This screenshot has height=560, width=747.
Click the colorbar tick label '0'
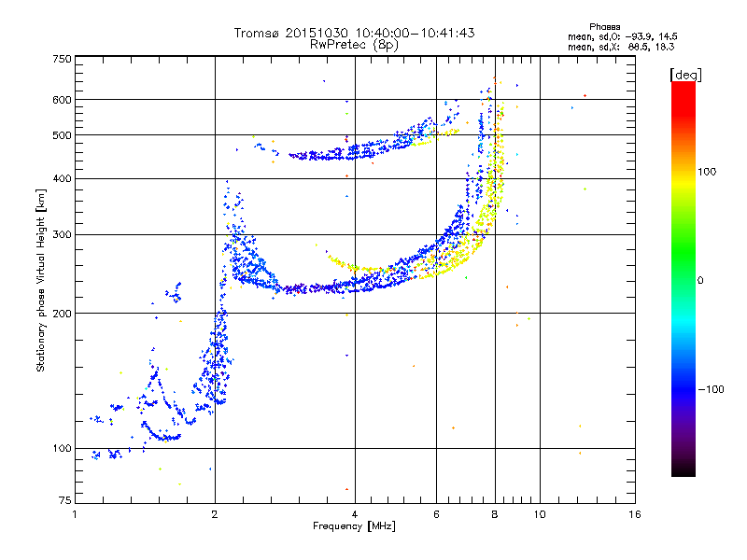699,280
